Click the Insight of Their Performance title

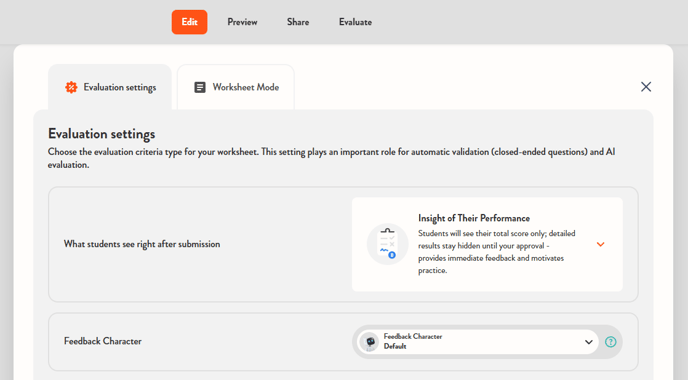pos(474,218)
